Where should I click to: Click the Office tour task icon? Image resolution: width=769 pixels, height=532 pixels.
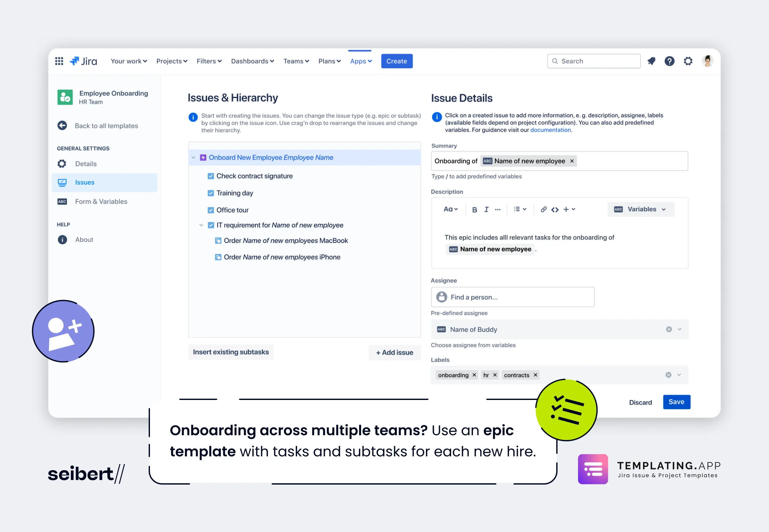211,210
